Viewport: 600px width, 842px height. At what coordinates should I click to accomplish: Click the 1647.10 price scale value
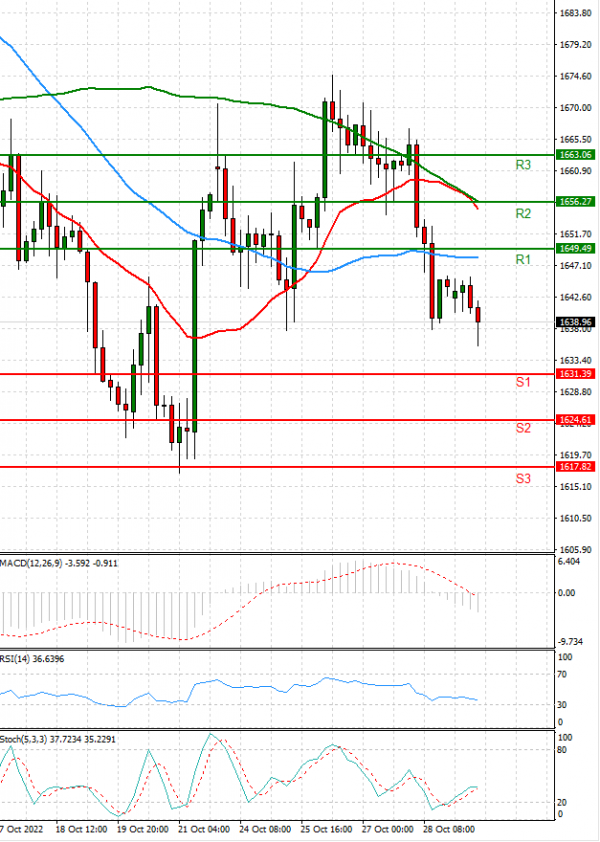(x=576, y=266)
